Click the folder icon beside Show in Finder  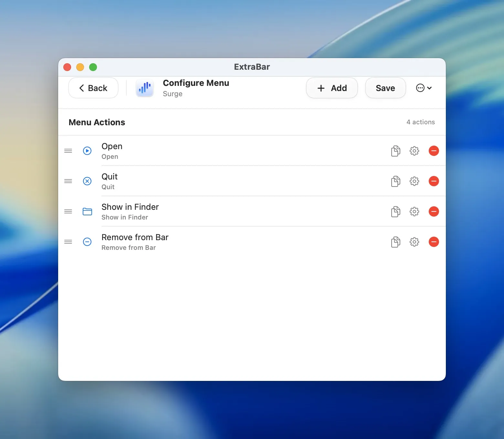click(x=87, y=211)
